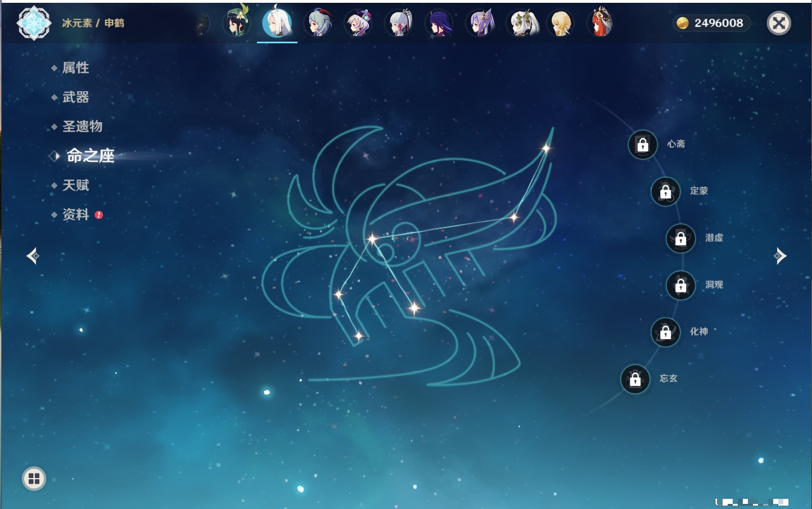Open the 圣遗物 artifacts tab
812x509 pixels.
coord(82,127)
